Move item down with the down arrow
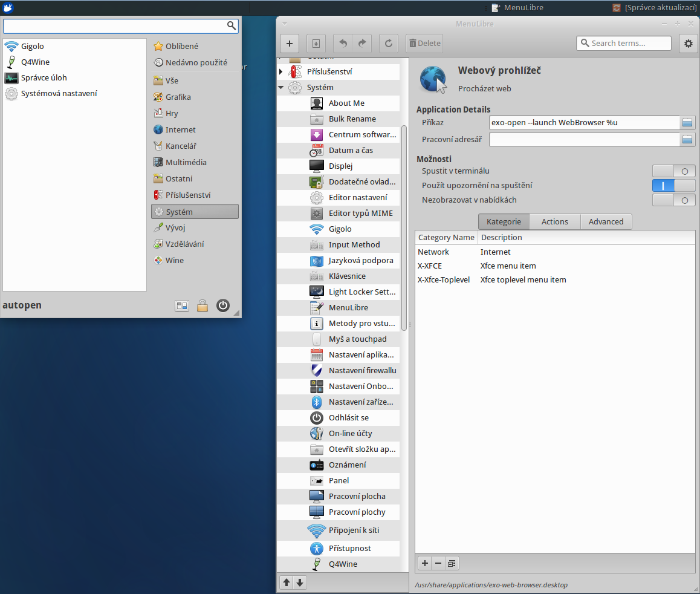The height and width of the screenshot is (594, 700). (300, 583)
